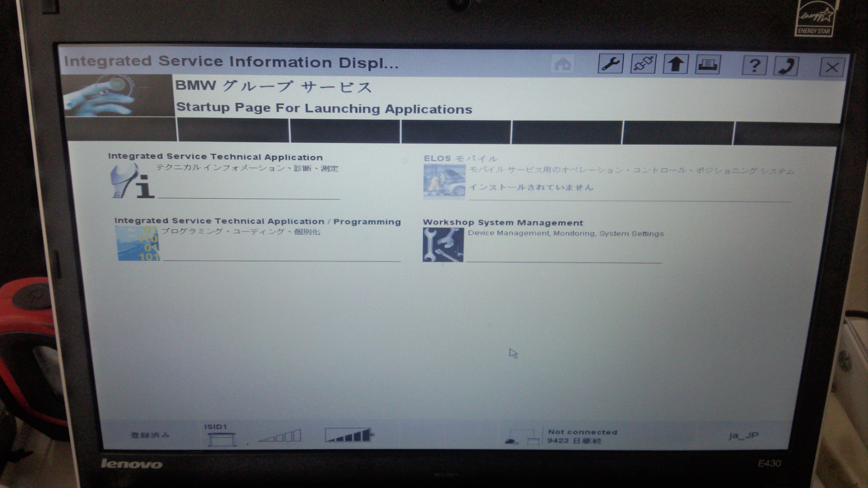The height and width of the screenshot is (488, 868).
Task: Open the wrench settings icon in toolbar
Action: pyautogui.click(x=610, y=64)
